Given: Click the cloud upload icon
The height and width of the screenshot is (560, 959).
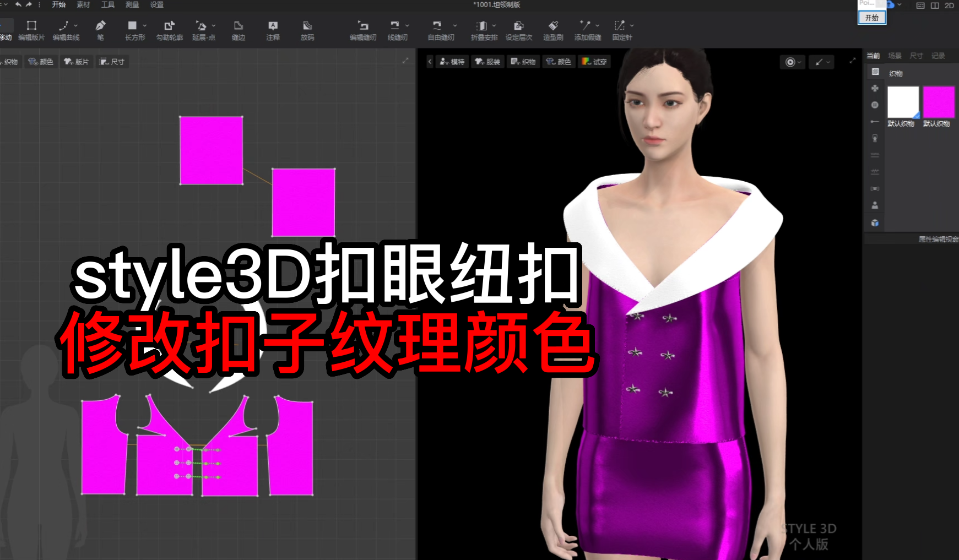Looking at the screenshot, I should click(890, 4).
